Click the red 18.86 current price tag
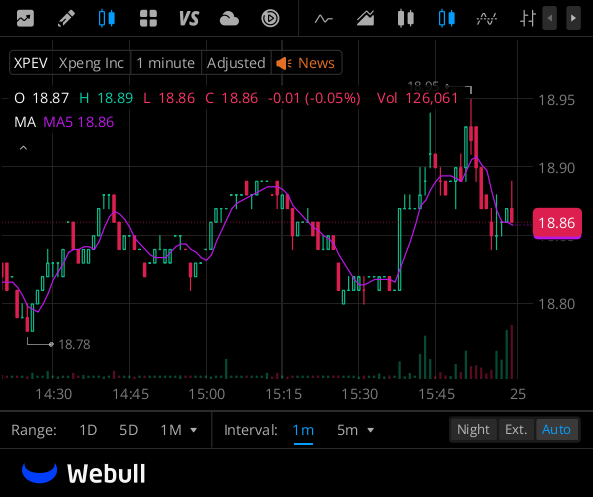593x497 pixels. 557,223
